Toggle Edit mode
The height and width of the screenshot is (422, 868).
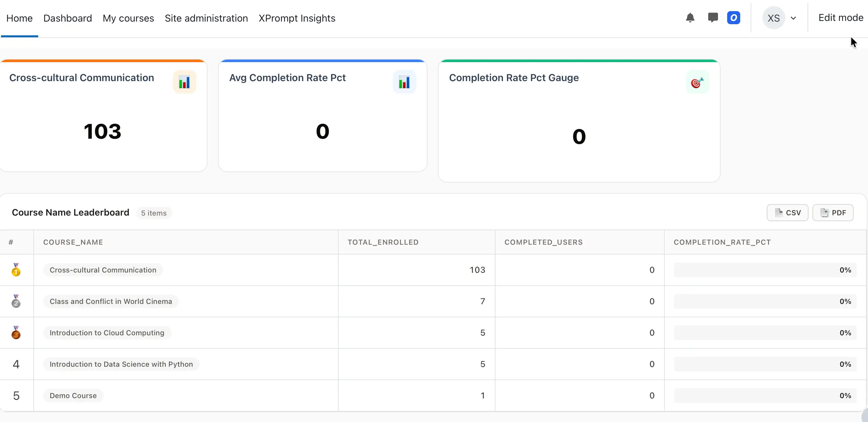(x=841, y=18)
